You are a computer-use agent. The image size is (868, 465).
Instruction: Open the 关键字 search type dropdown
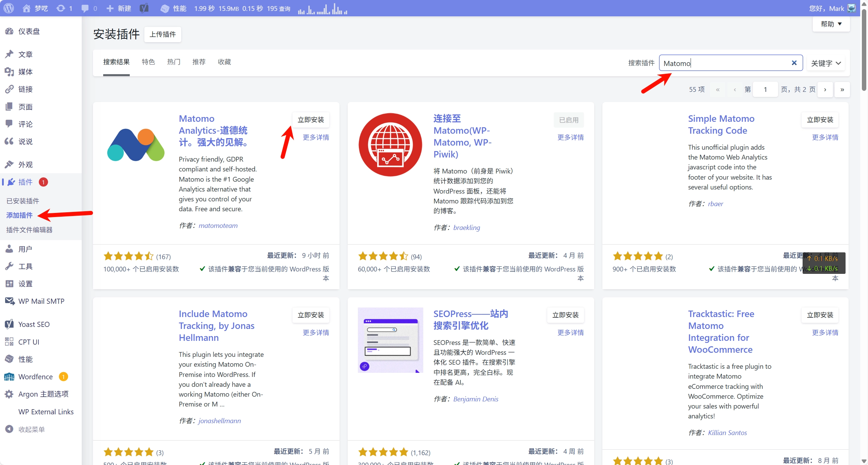click(826, 63)
